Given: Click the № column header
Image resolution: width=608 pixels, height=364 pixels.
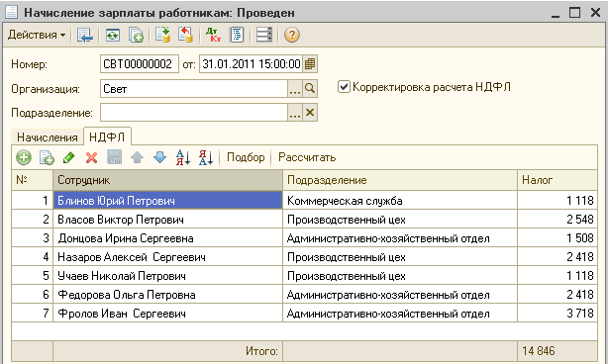Looking at the screenshot, I should [x=33, y=180].
